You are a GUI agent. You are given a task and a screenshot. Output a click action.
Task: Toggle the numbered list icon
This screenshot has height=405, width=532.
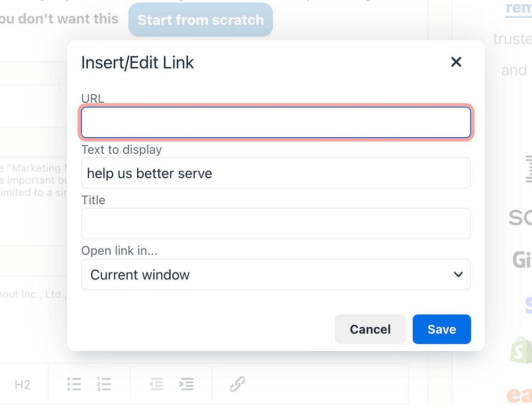[x=104, y=384]
